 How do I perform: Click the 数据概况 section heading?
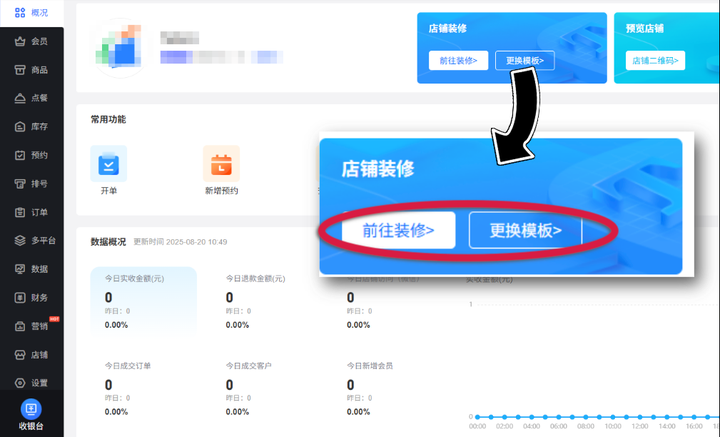point(108,242)
